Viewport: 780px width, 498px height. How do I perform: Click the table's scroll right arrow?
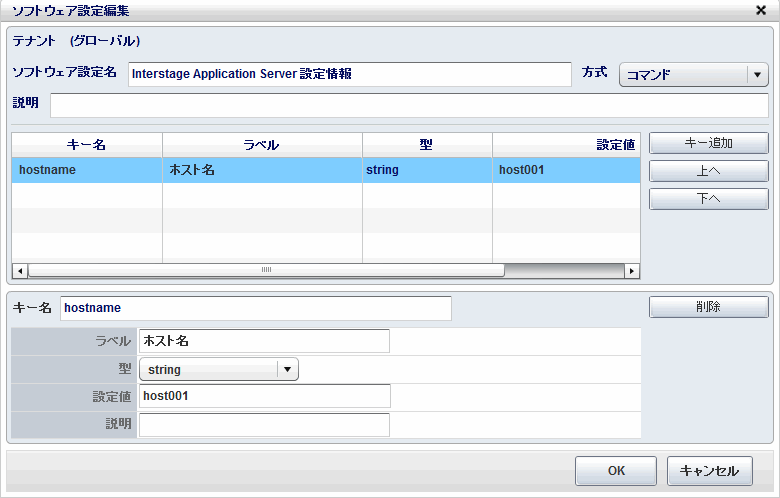(x=631, y=271)
